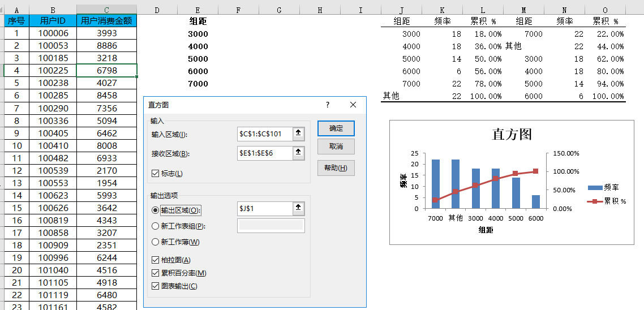Screen dimensions: 644x310
Task: Click the 用户ID header cell
Action: click(x=53, y=21)
